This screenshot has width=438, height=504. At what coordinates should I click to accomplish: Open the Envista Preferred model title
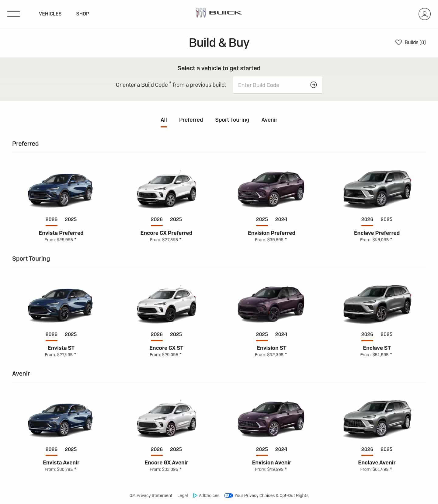pyautogui.click(x=61, y=233)
